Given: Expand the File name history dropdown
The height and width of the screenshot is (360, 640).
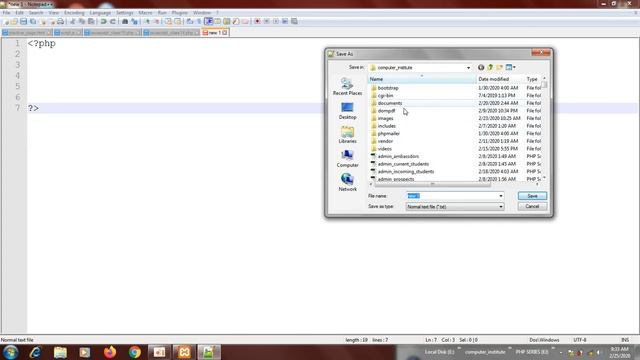Looking at the screenshot, I should (501, 196).
